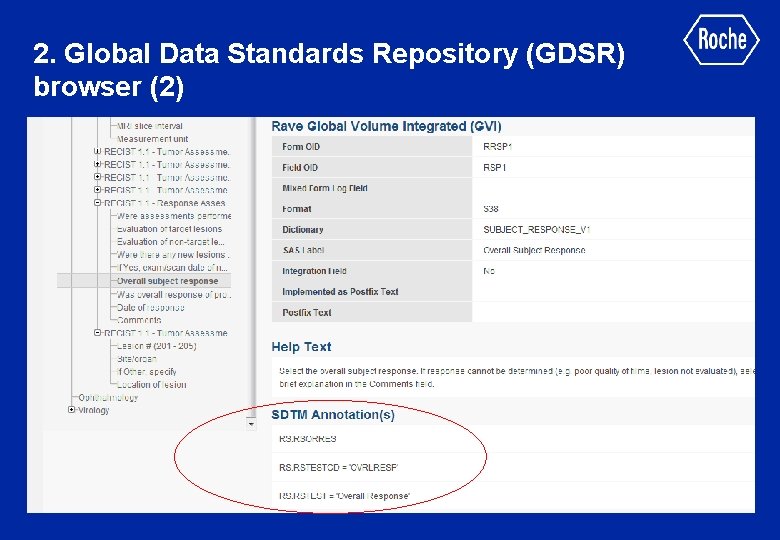Click the Roche logo
780x540 pixels.
click(721, 39)
